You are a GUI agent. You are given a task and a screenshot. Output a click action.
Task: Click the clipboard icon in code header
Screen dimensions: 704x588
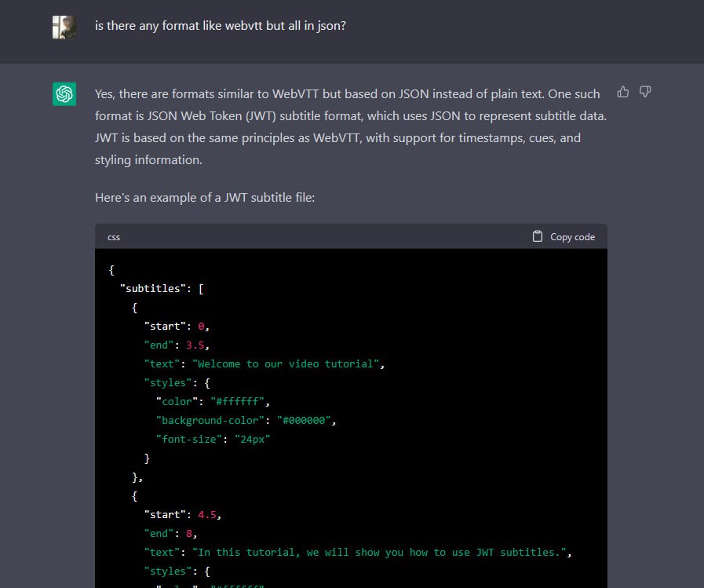(538, 236)
